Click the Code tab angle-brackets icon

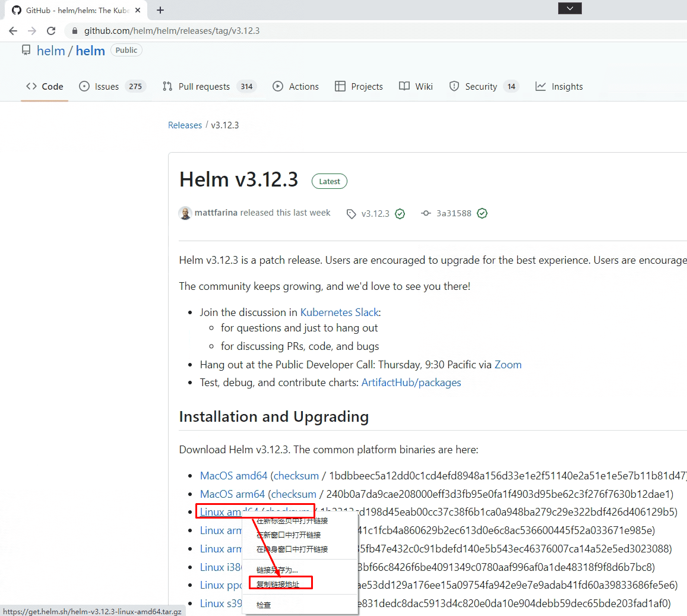(x=31, y=86)
